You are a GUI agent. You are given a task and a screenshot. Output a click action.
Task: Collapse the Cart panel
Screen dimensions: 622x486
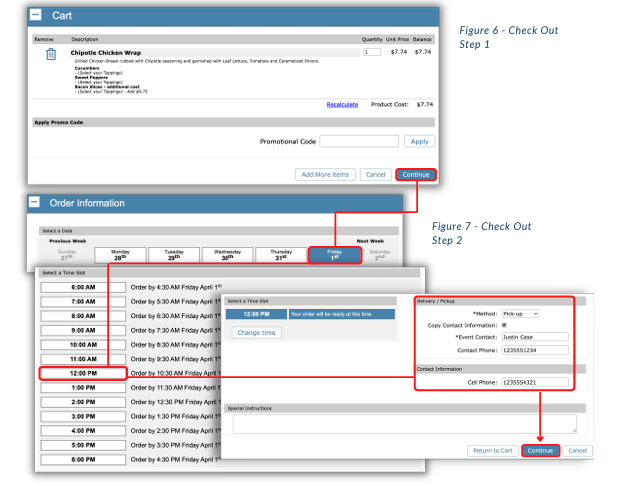point(36,15)
